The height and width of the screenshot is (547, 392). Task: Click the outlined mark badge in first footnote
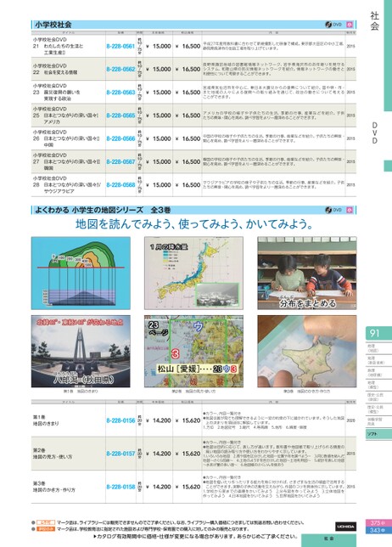coord(46,522)
